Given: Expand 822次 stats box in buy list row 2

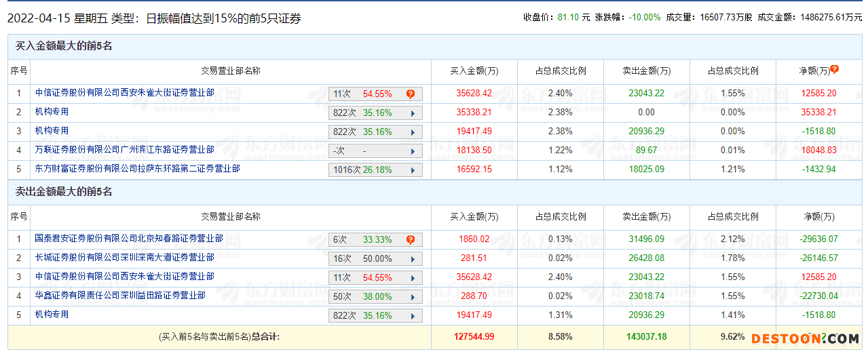Looking at the screenshot, I should click(375, 113).
